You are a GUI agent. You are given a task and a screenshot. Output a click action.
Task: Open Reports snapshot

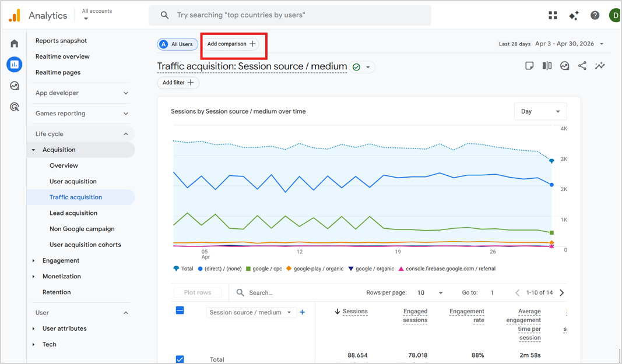[61, 41]
